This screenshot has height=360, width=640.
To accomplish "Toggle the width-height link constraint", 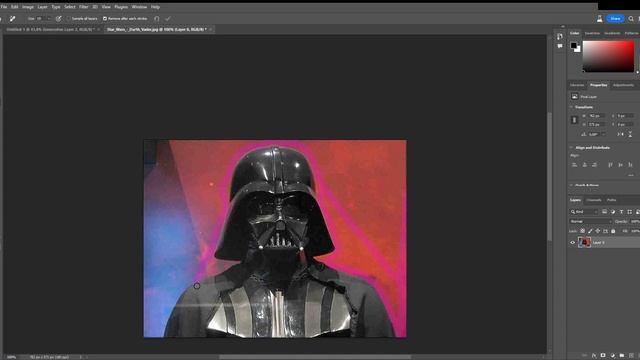I will pyautogui.click(x=574, y=120).
